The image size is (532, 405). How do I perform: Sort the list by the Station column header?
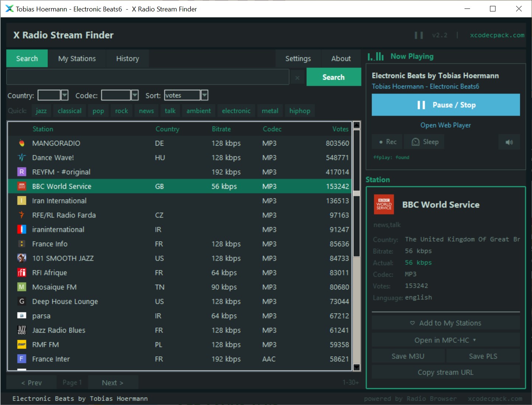click(43, 129)
